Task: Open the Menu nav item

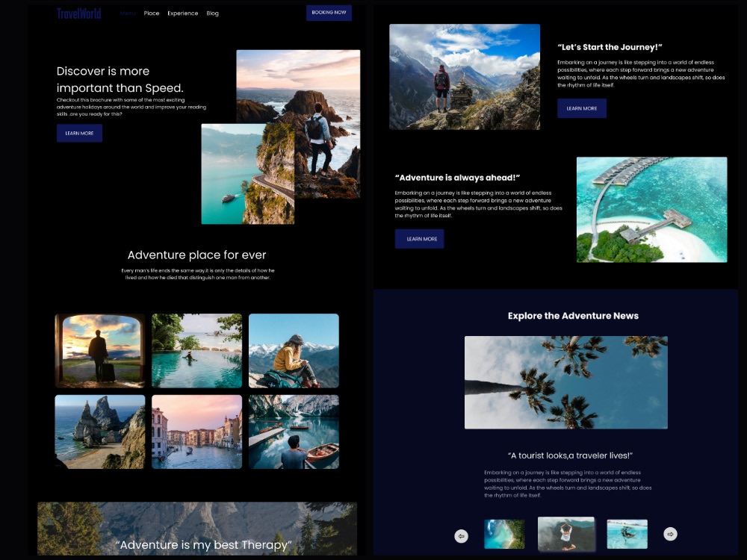Action: [x=128, y=13]
